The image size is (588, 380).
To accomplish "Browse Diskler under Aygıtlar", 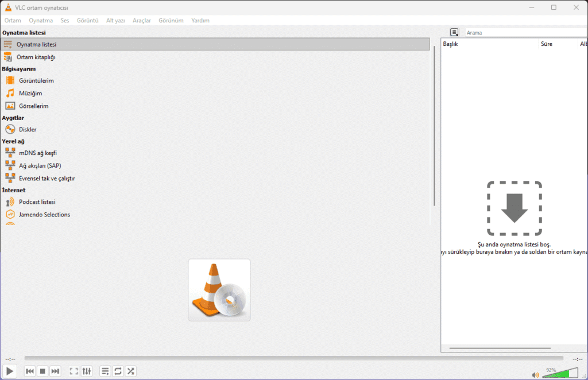I will [28, 129].
